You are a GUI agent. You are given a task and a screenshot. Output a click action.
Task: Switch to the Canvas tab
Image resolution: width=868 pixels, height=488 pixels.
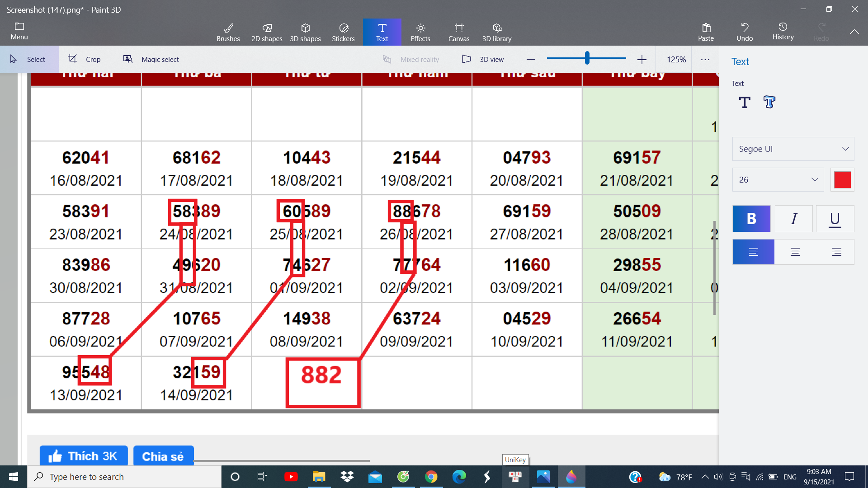pyautogui.click(x=459, y=32)
